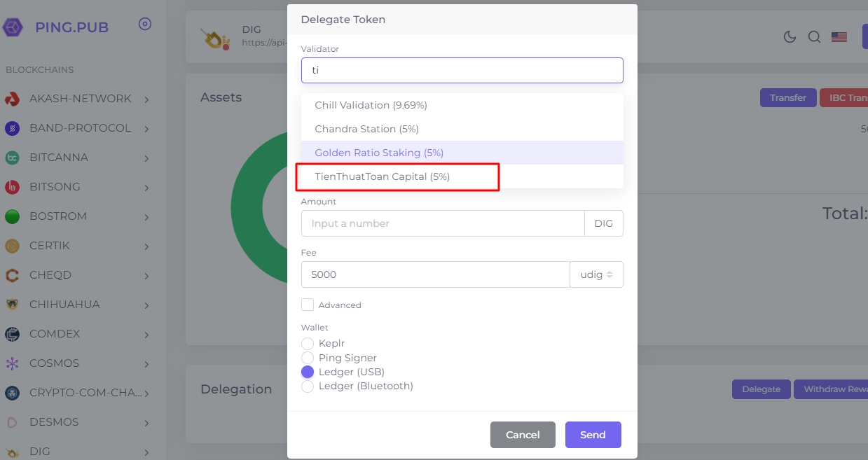The width and height of the screenshot is (868, 460).
Task: Click the Cosmos blockchain icon
Action: point(12,363)
